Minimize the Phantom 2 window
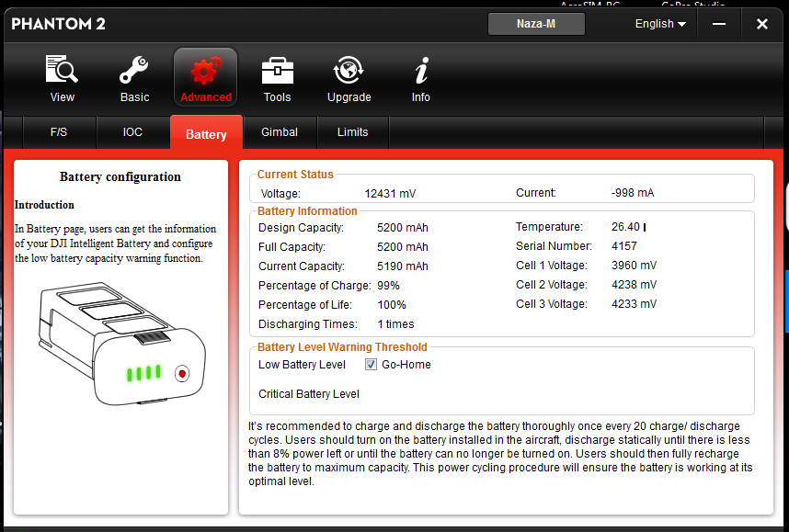This screenshot has height=532, width=789. pyautogui.click(x=719, y=24)
